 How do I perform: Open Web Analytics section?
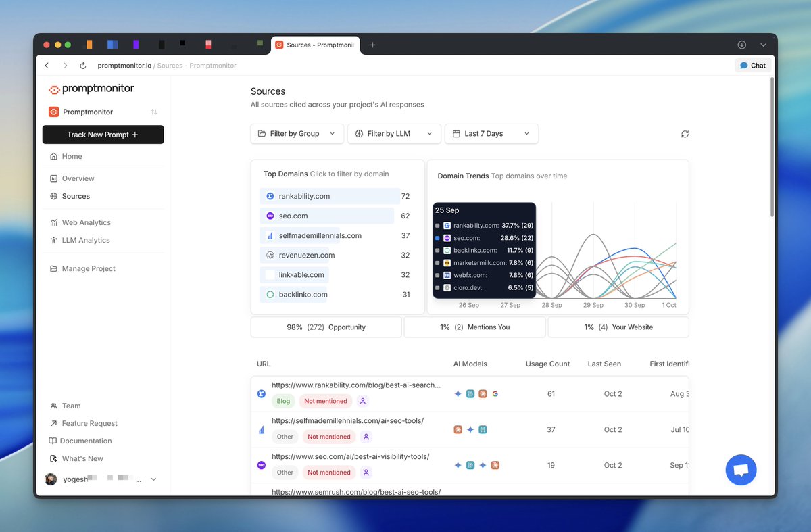point(80,222)
